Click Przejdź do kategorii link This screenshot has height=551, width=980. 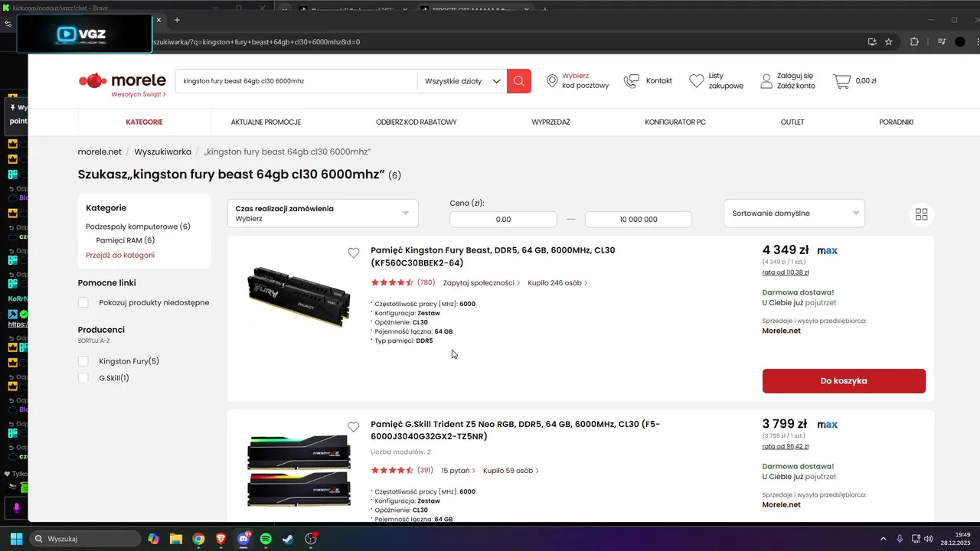click(x=120, y=255)
